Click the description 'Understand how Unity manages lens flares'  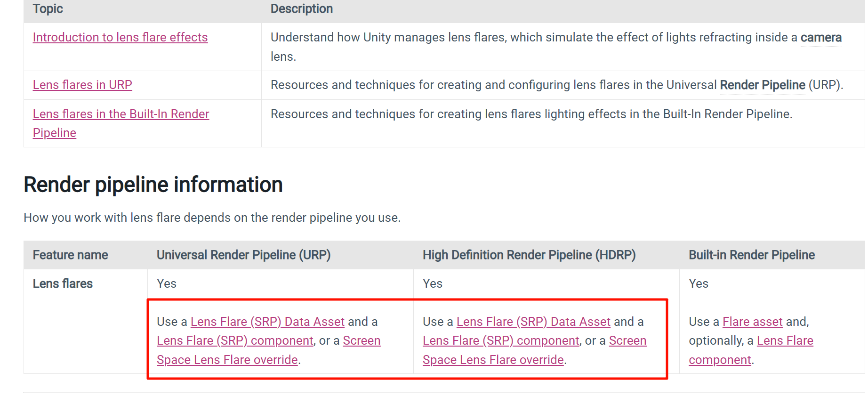(x=556, y=47)
